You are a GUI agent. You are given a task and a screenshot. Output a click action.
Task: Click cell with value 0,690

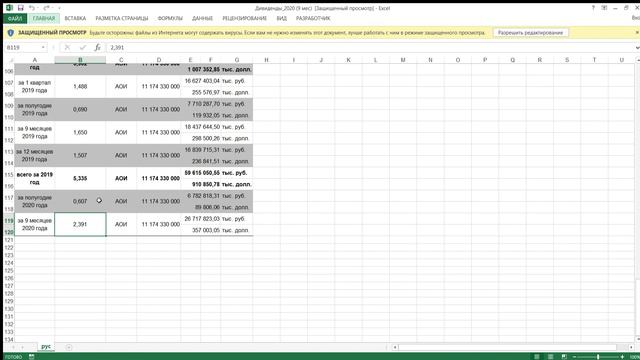pyautogui.click(x=80, y=109)
